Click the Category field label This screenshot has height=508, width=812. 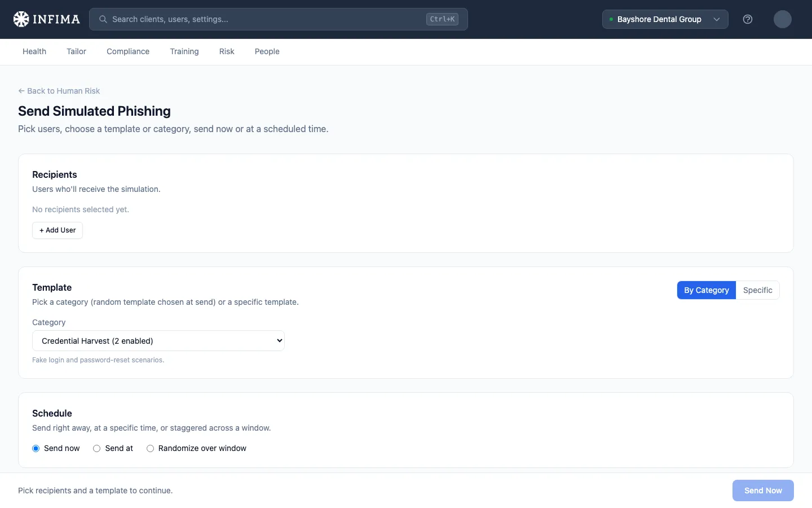click(49, 322)
